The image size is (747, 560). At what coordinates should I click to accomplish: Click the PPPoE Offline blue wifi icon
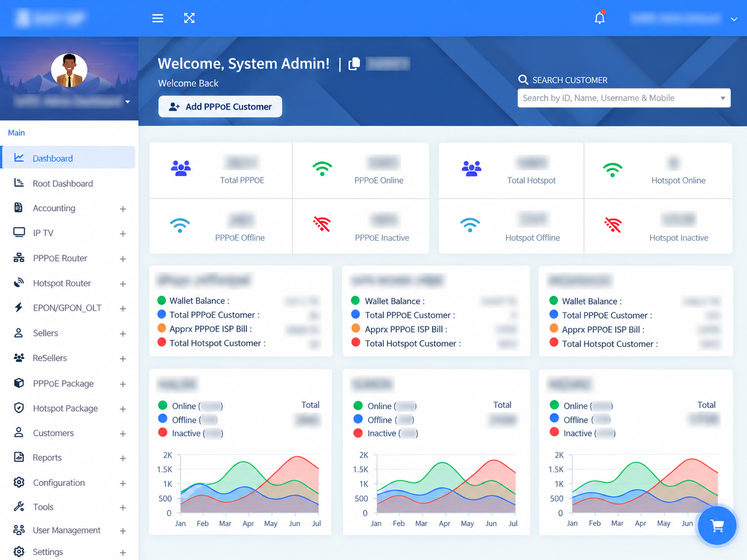[x=180, y=225]
